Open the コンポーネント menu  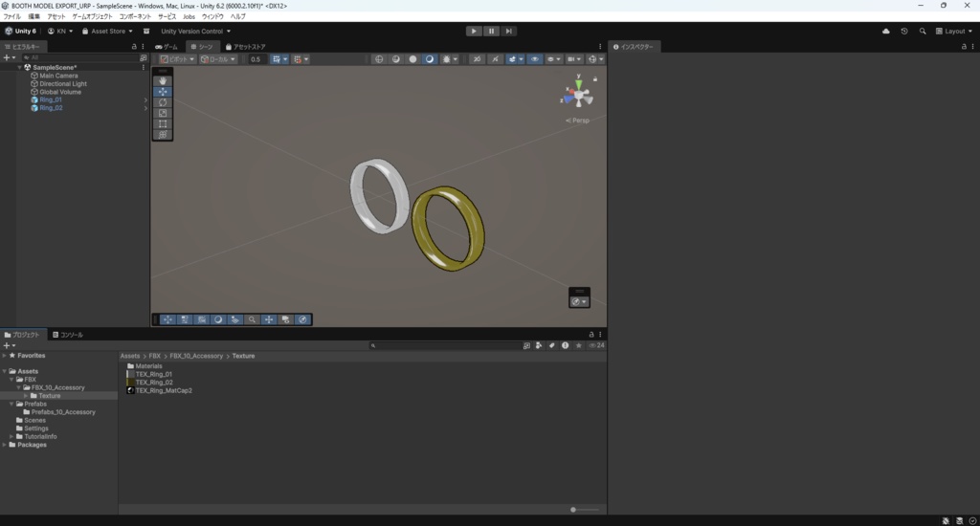(x=135, y=17)
